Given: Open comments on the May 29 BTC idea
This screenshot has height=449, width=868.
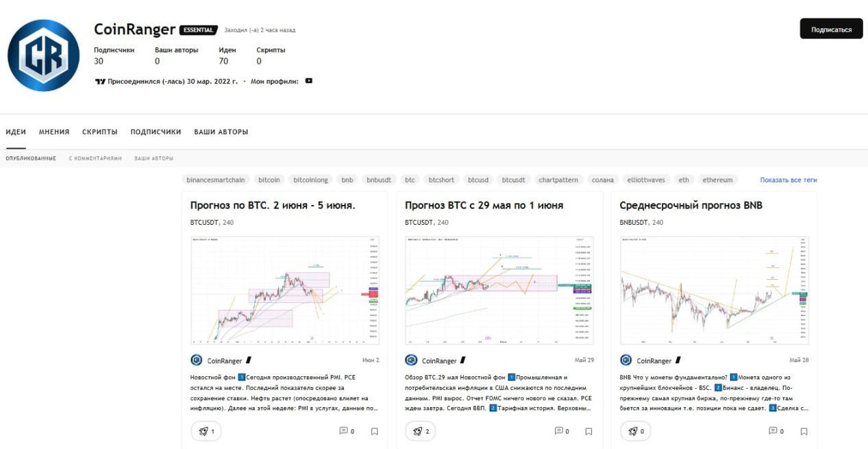Looking at the screenshot, I should click(561, 431).
